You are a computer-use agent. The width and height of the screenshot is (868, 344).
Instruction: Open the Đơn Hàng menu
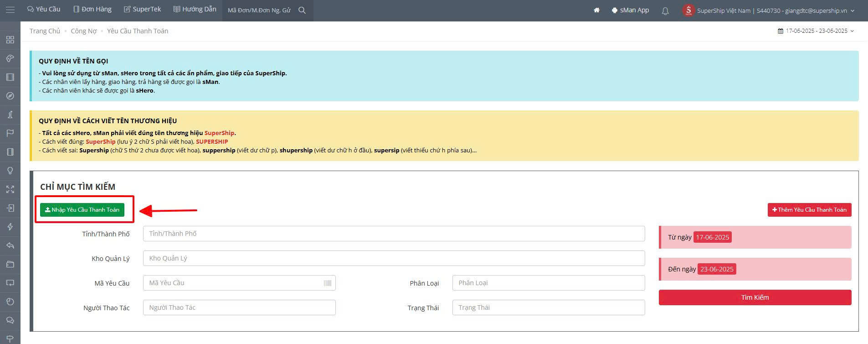[92, 9]
